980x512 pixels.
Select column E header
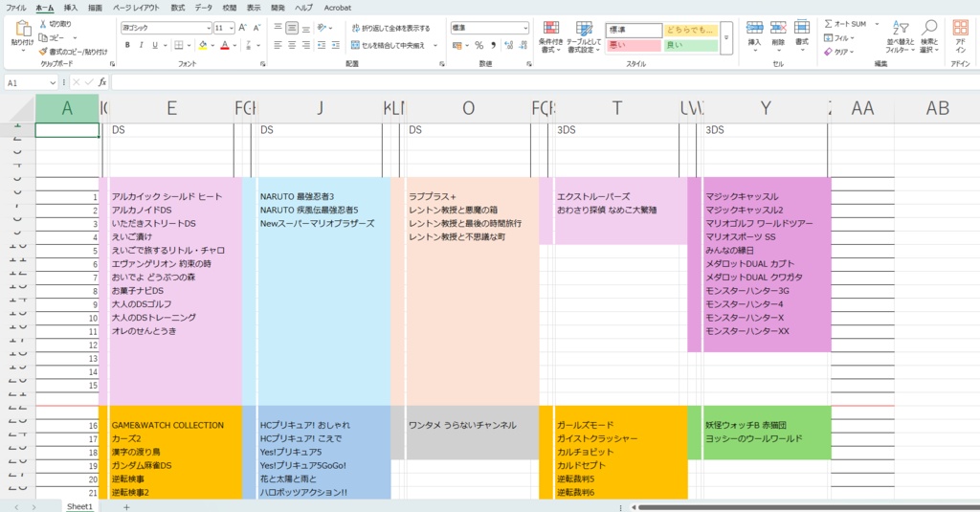pyautogui.click(x=171, y=108)
